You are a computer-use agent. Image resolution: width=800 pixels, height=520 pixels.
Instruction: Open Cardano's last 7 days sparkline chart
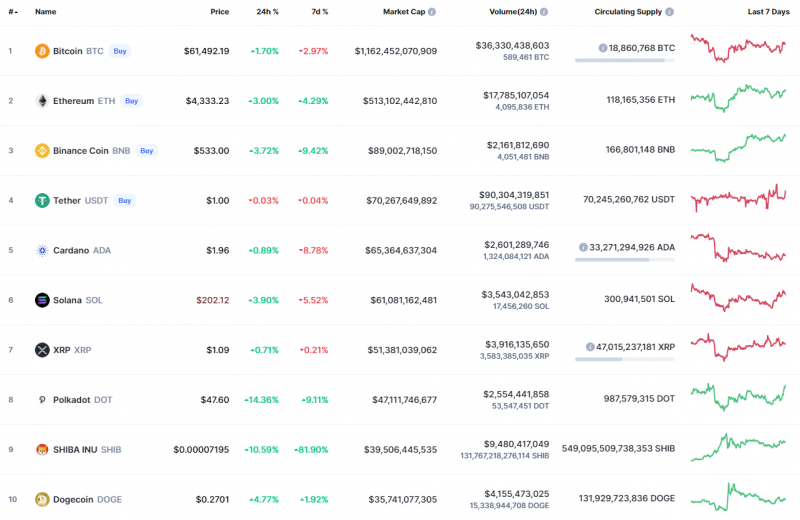(738, 247)
